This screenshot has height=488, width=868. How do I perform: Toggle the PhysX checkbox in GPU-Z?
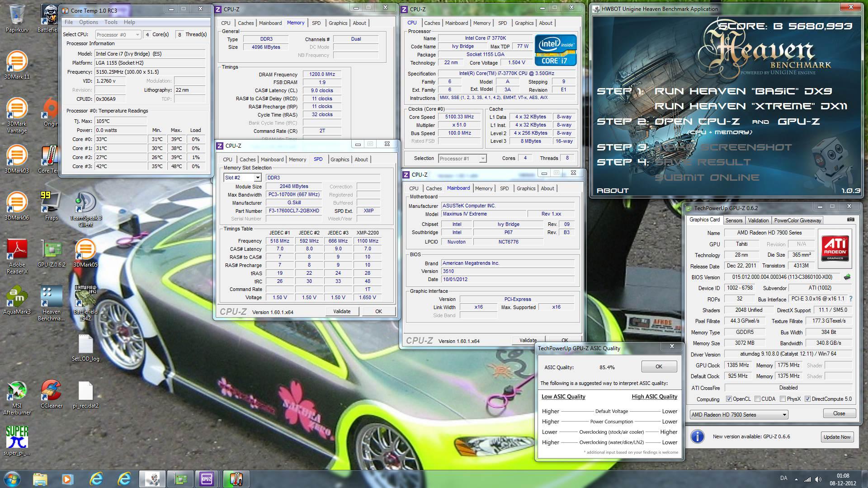click(783, 399)
